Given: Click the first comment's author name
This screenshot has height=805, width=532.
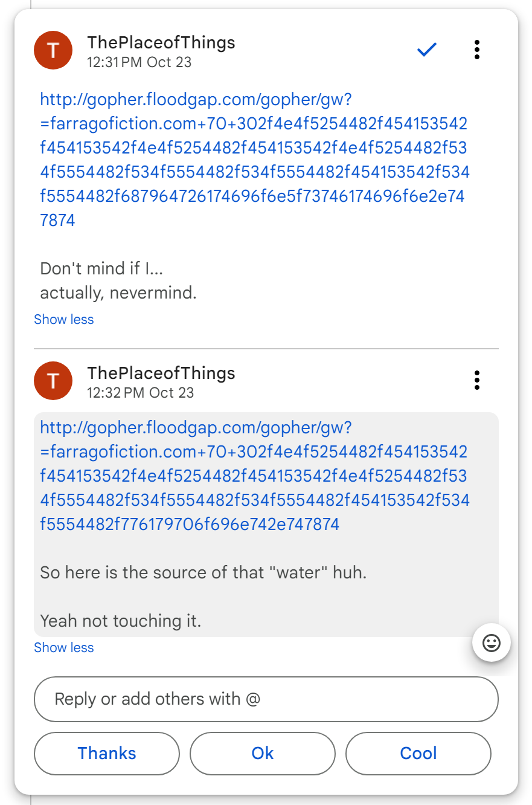Looking at the screenshot, I should pyautogui.click(x=161, y=42).
